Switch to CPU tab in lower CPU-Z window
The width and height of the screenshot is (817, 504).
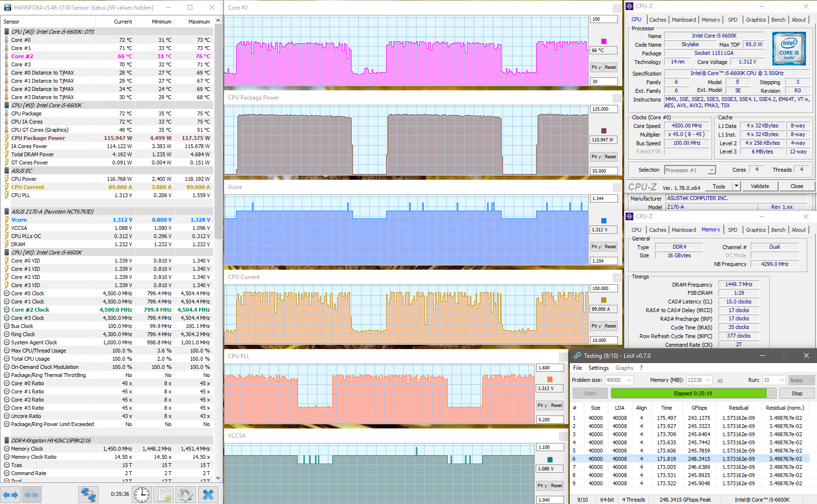pyautogui.click(x=636, y=230)
